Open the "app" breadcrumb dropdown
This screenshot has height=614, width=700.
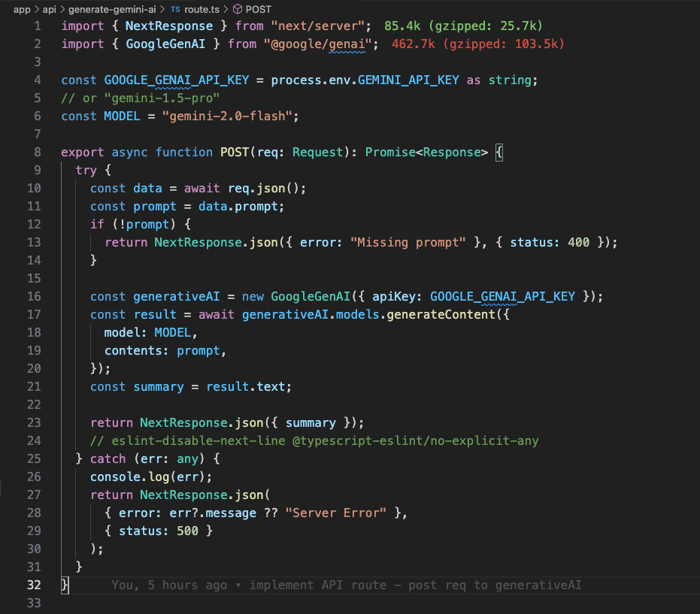(22, 11)
